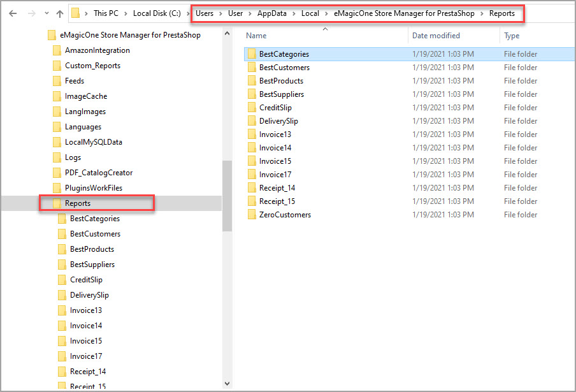Click the CreditSlip folder icon in file list
Image resolution: width=576 pixels, height=392 pixels.
252,108
